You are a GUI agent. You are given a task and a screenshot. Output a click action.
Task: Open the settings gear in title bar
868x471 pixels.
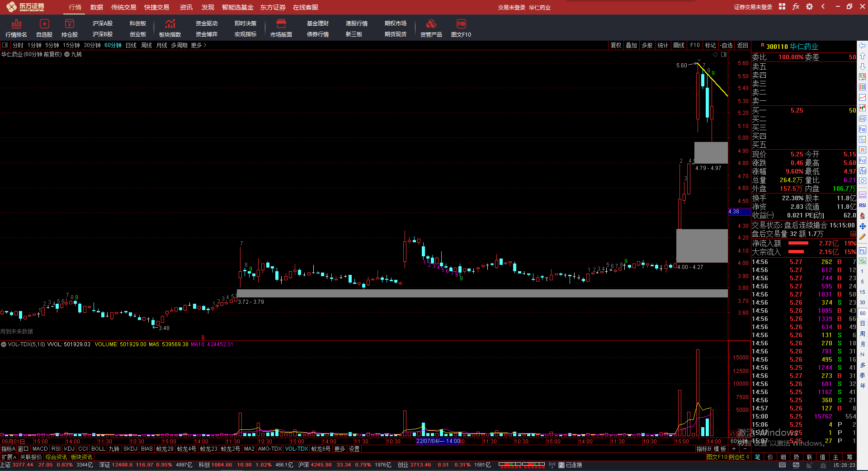[809, 7]
